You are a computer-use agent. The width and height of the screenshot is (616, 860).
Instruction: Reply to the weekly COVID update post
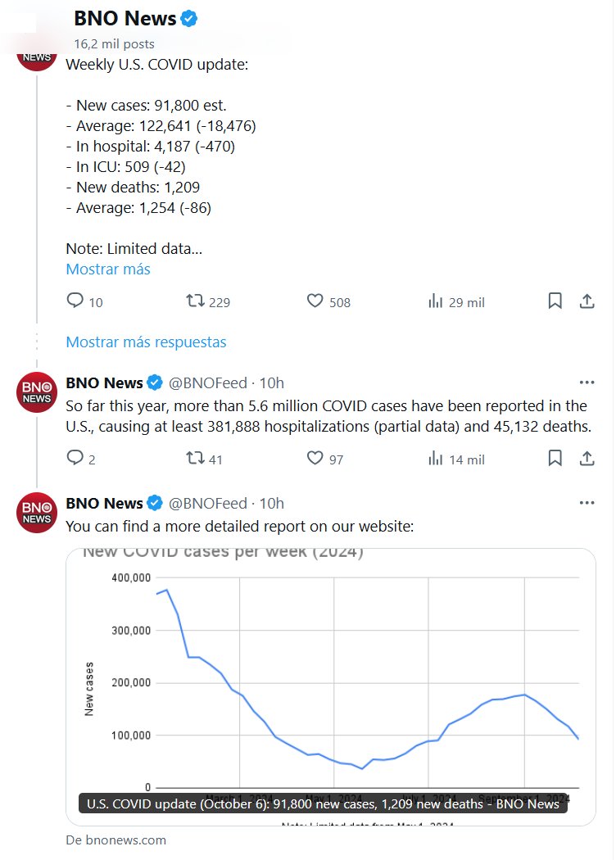pyautogui.click(x=75, y=301)
